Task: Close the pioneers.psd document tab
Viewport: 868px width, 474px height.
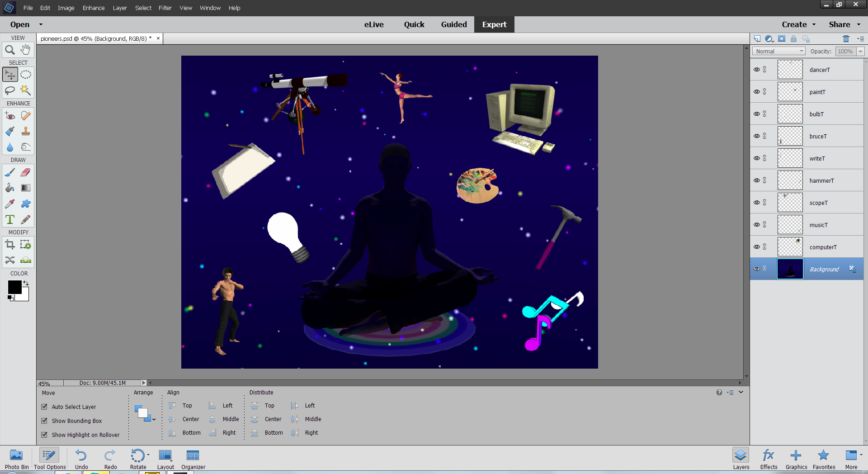Action: tap(158, 38)
